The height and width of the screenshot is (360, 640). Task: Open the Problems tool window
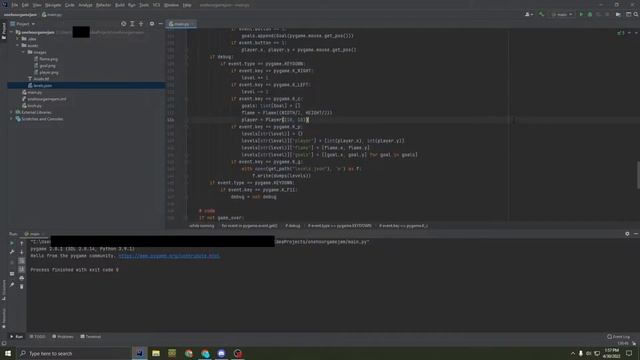pos(63,337)
